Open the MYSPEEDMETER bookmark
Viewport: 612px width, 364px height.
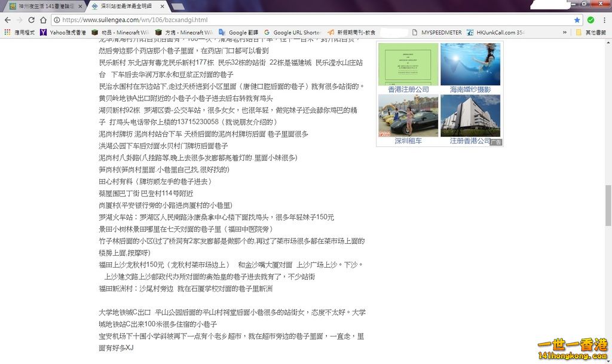tap(436, 32)
